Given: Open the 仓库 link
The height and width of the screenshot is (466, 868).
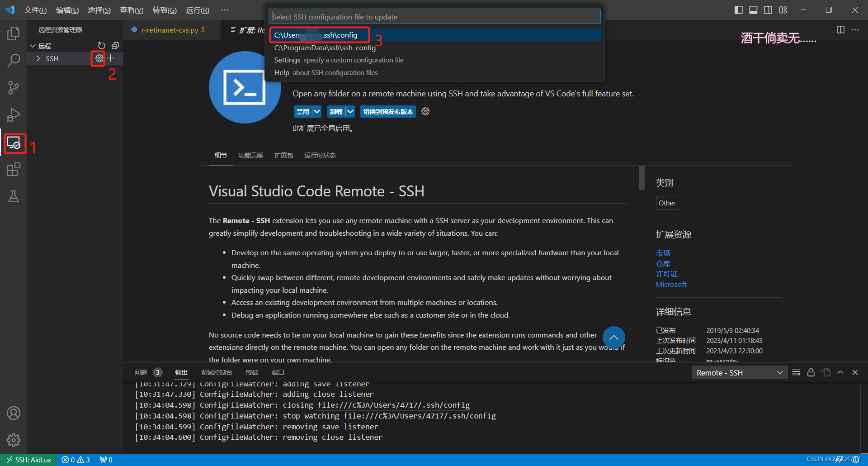Looking at the screenshot, I should (663, 263).
